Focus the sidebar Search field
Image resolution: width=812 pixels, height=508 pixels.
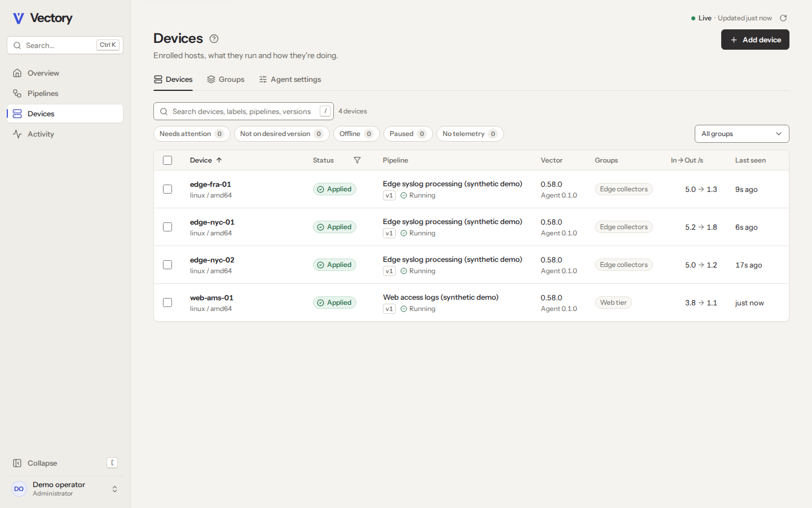[65, 45]
